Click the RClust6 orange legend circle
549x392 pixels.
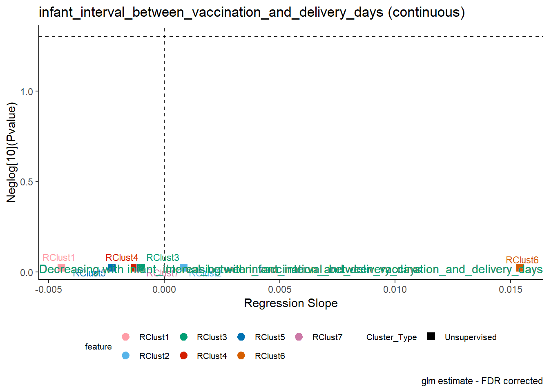point(241,356)
